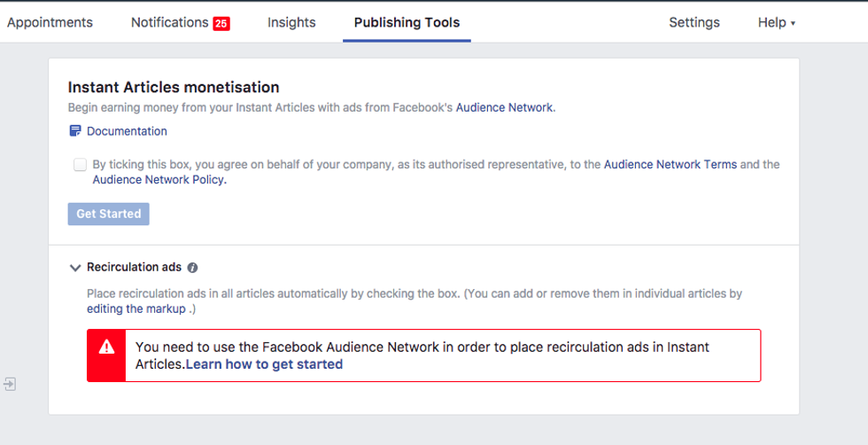
Task: Open the Settings menu item
Action: 694,23
